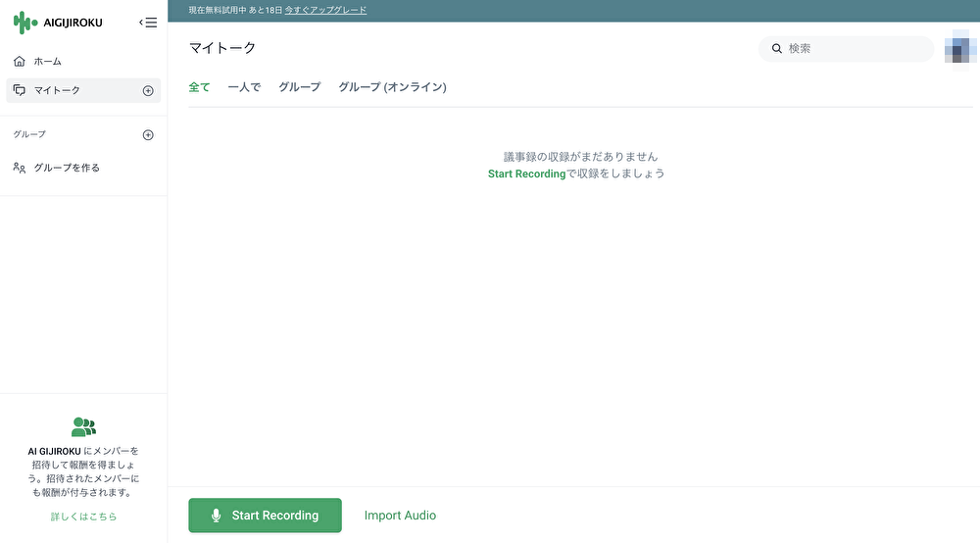Open the user avatar in the top right
Viewport: 980px width, 543px height.
tap(960, 49)
